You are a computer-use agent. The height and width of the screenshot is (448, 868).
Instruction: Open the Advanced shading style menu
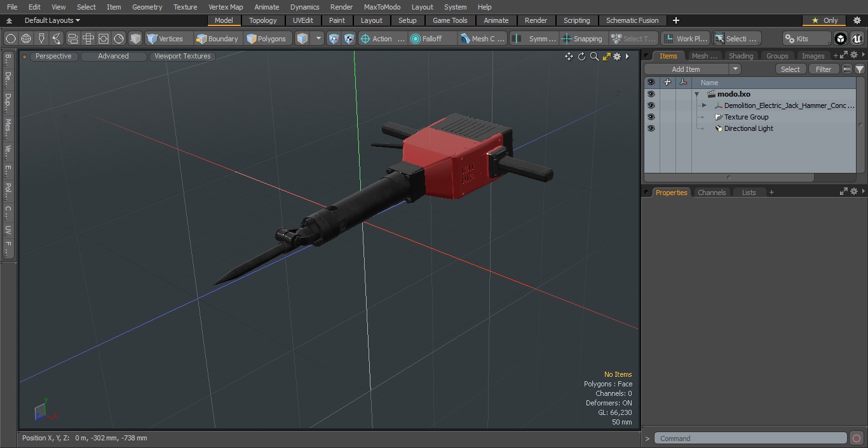pos(113,56)
